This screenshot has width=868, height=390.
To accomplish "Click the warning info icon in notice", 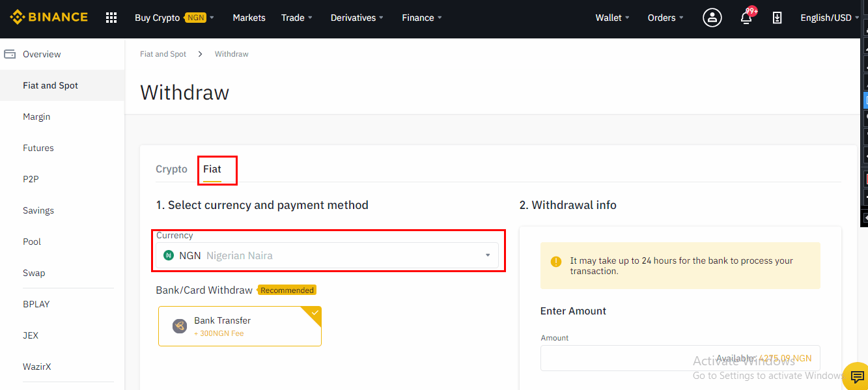I will tap(555, 262).
